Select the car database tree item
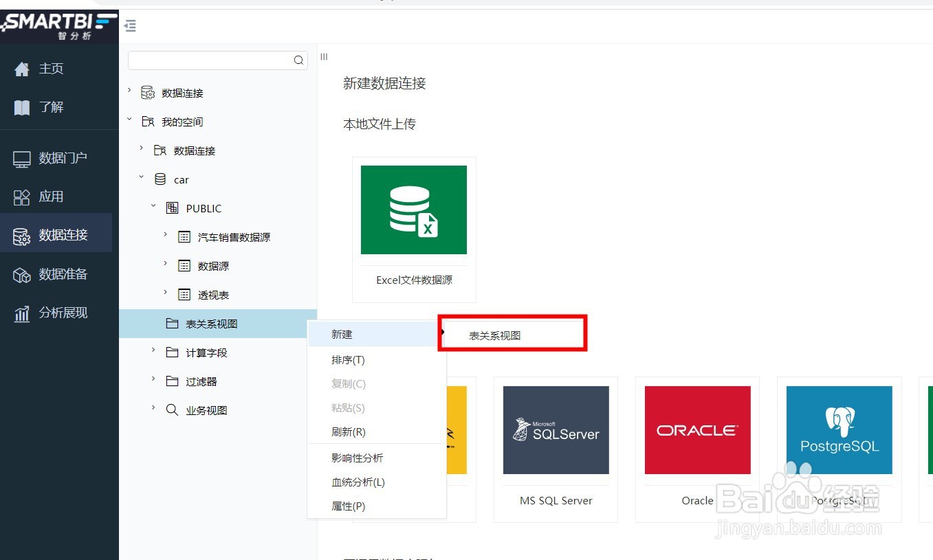The width and height of the screenshot is (933, 560). pos(182,179)
